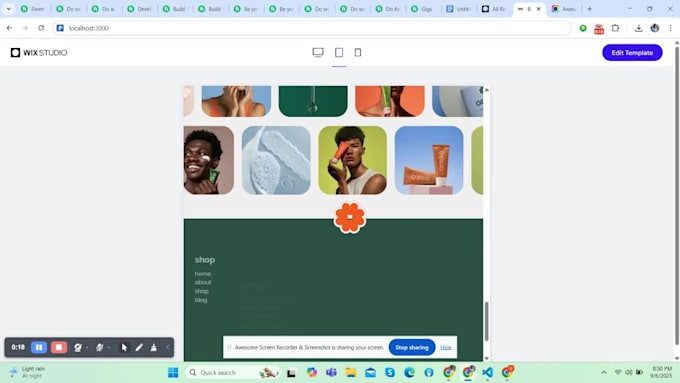680x383 pixels.
Task: Open the taskbar clock and date
Action: [661, 372]
